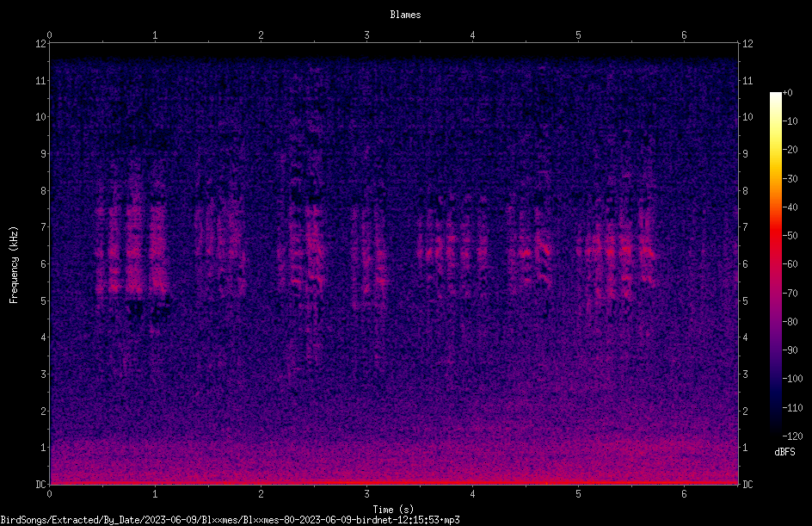
Task: Click the dBFS color scale bar
Action: 775,263
